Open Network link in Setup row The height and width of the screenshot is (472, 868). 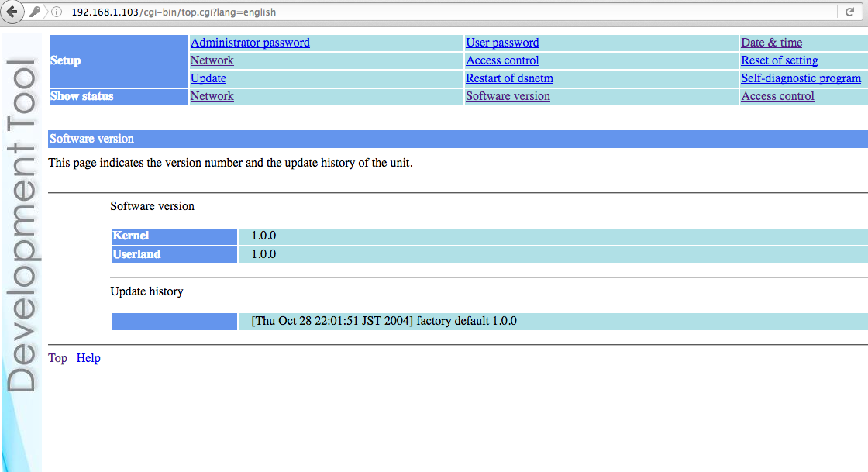[x=212, y=60]
